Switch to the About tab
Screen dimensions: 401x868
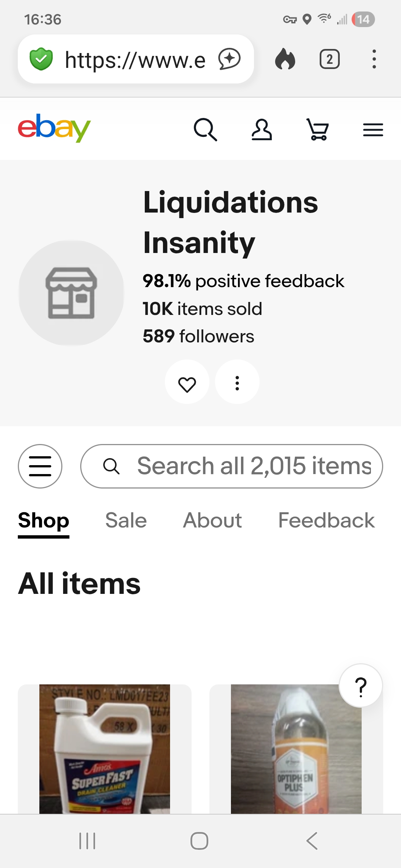(x=212, y=520)
